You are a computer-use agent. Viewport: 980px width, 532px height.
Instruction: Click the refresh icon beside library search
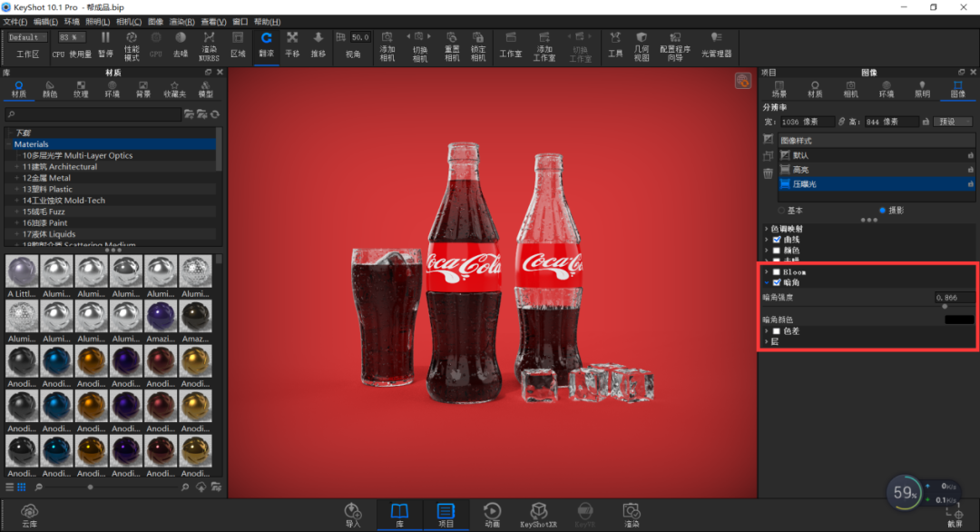click(215, 114)
